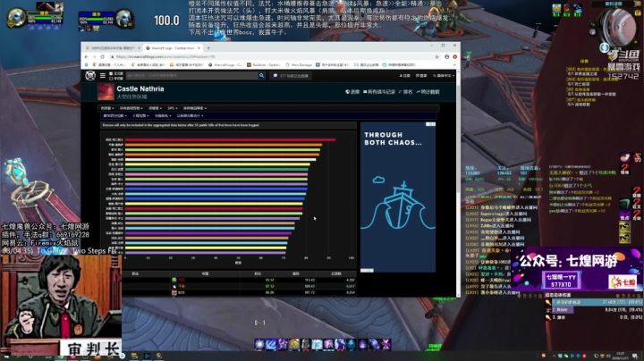Click the target portrait frame
Image resolution: width=644 pixels, height=361 pixels.
click(x=123, y=19)
